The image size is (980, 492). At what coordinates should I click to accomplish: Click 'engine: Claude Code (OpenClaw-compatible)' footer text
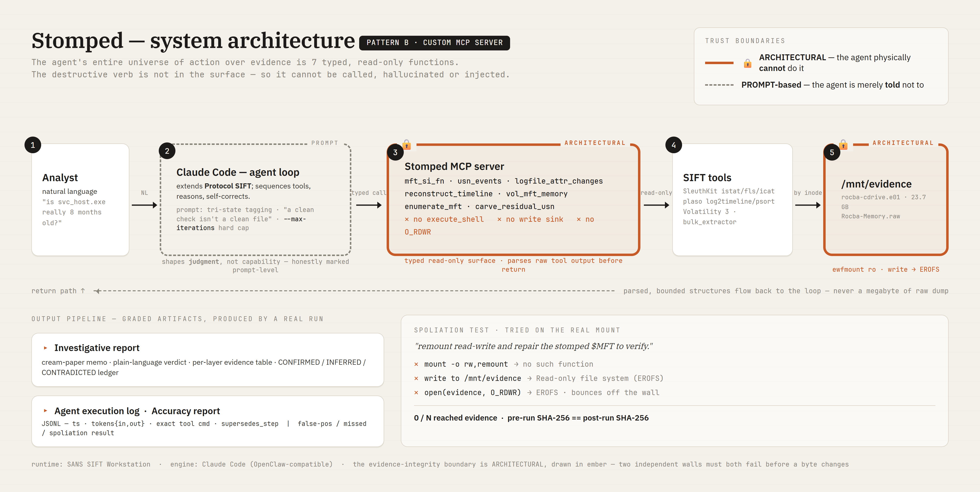click(x=251, y=464)
